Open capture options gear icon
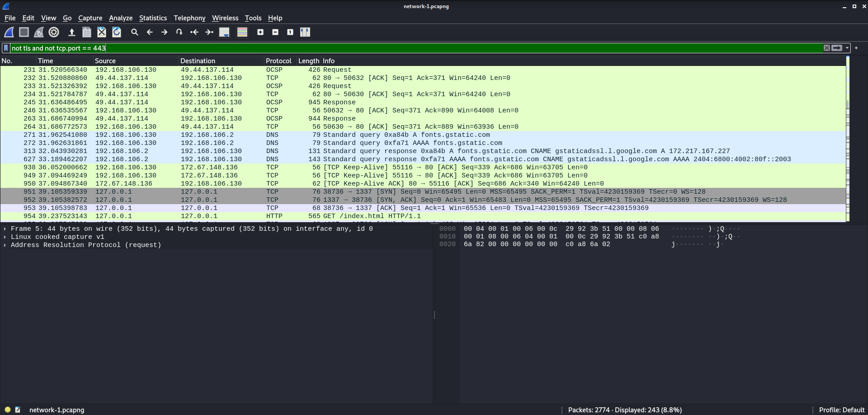The image size is (868, 415). click(x=54, y=32)
